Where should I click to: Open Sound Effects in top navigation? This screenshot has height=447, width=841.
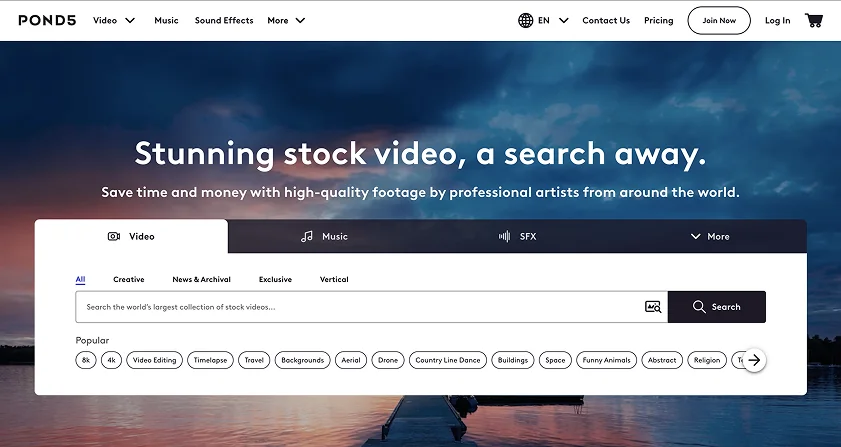point(224,20)
